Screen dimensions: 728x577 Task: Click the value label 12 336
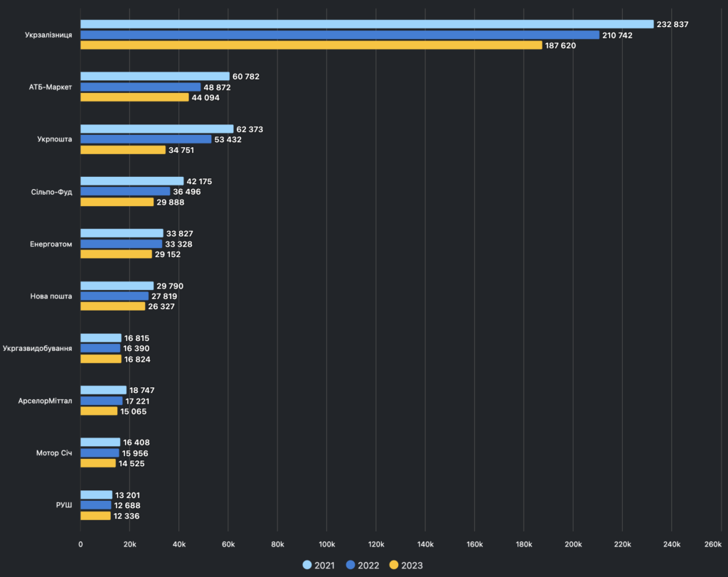pyautogui.click(x=127, y=516)
